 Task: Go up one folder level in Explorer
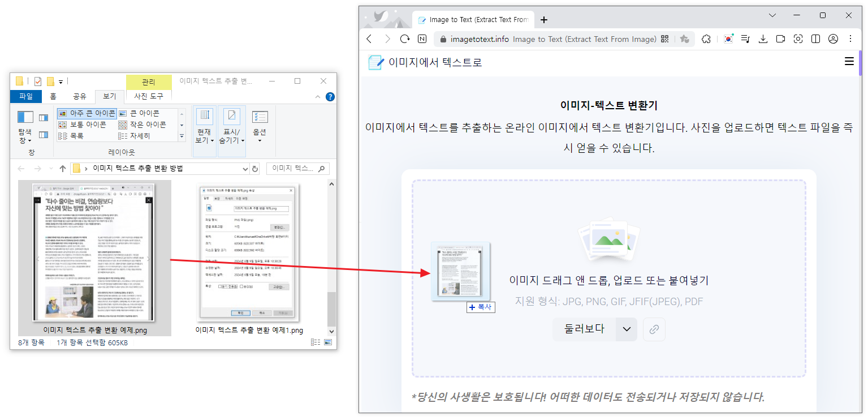click(x=63, y=169)
